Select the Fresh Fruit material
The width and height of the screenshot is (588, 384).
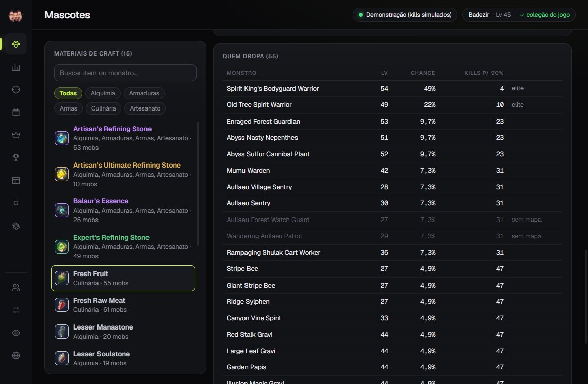pos(123,279)
